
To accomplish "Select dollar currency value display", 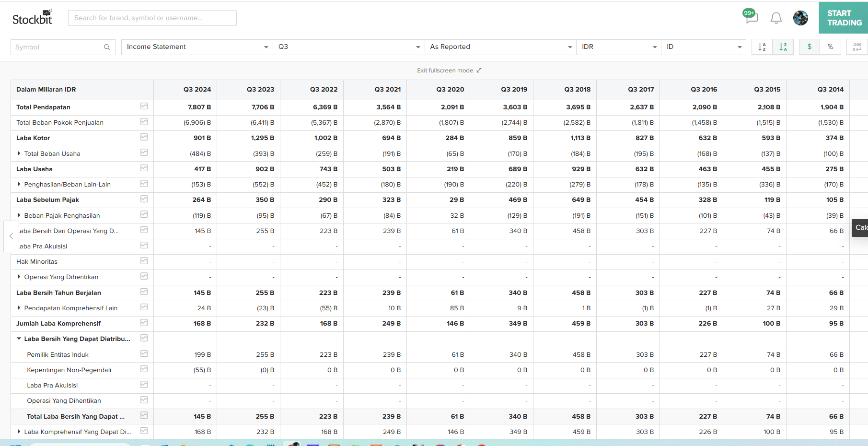I will pyautogui.click(x=810, y=47).
